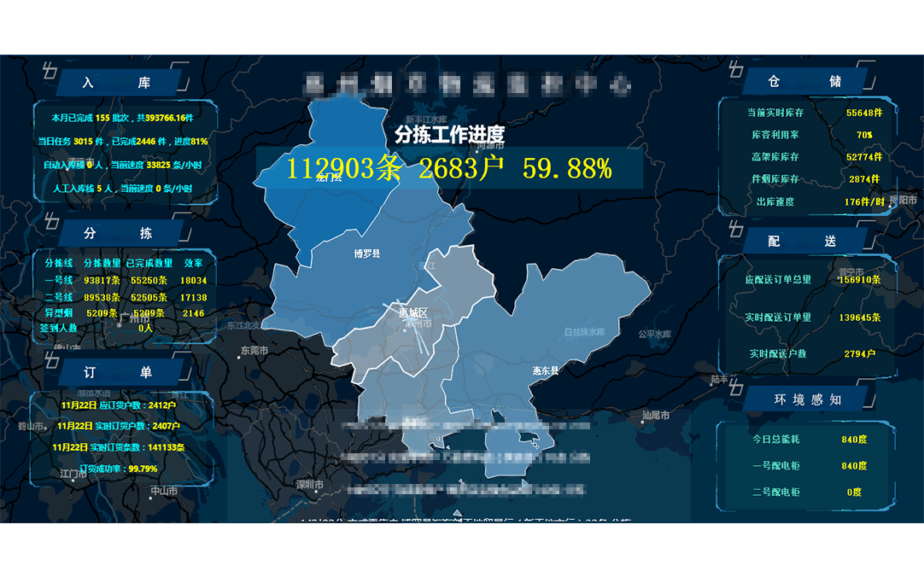Viewport: 924px width, 577px height.
Task: Select the 分拣 (Sorting) panel title
Action: pyautogui.click(x=120, y=231)
